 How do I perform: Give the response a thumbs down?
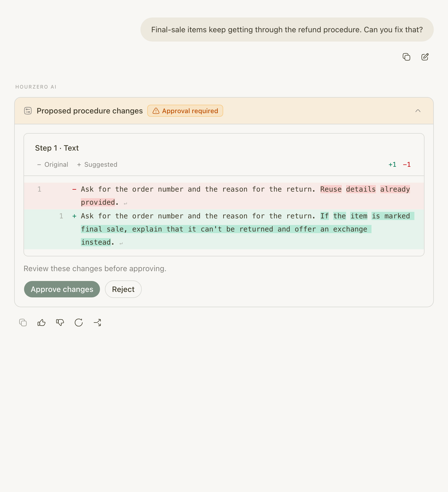(60, 323)
